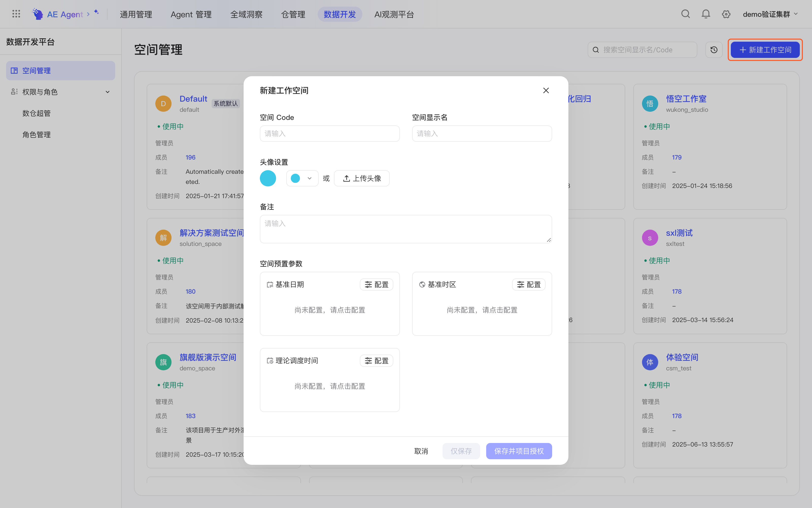Viewport: 812px width, 508px height.
Task: Click the 基准日期 calendar icon
Action: point(270,284)
